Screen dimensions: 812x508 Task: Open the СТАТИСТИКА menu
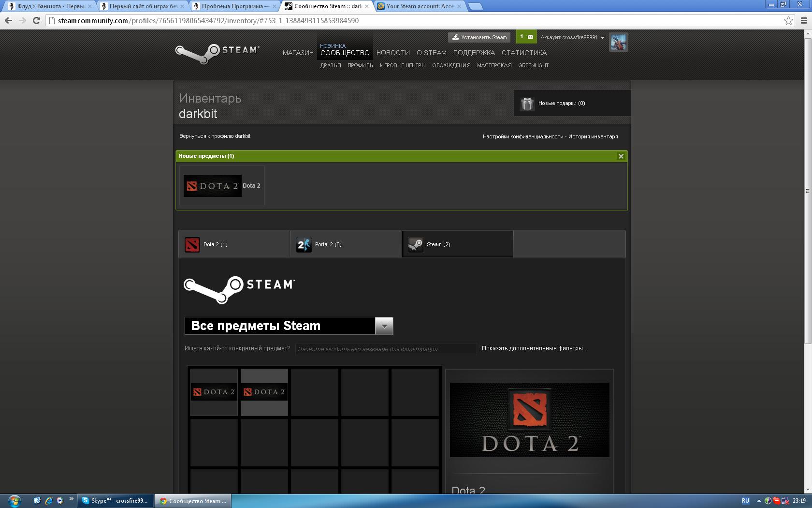click(524, 53)
